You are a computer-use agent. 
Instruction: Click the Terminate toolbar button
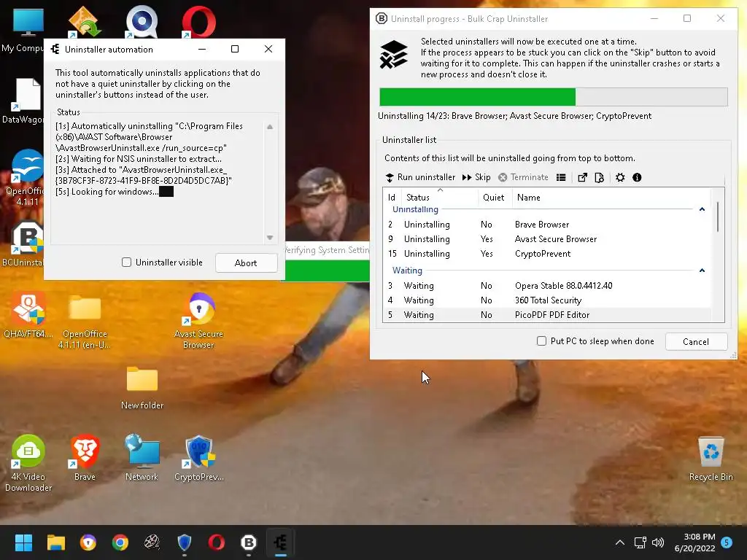[x=523, y=177]
